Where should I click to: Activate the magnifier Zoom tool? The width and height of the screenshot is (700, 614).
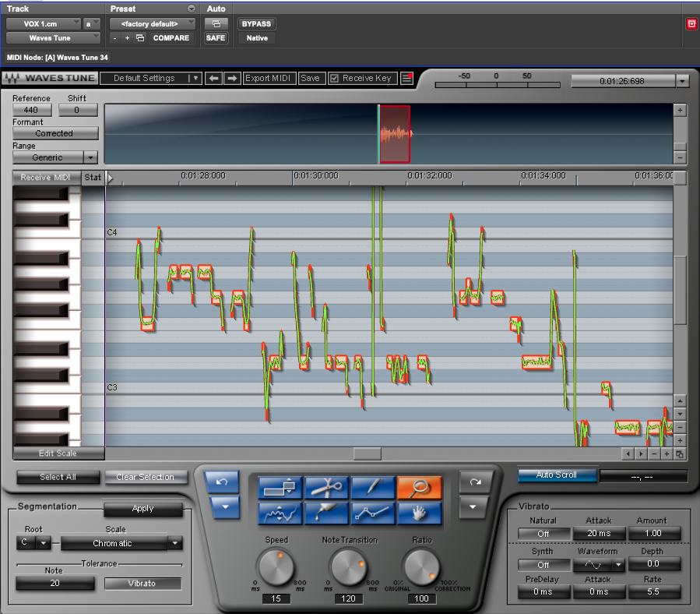[419, 487]
